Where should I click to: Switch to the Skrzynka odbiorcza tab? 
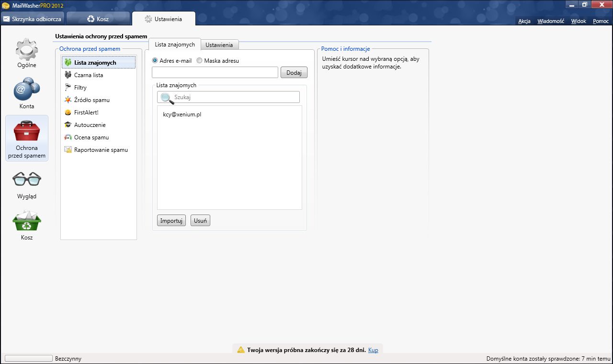click(33, 19)
